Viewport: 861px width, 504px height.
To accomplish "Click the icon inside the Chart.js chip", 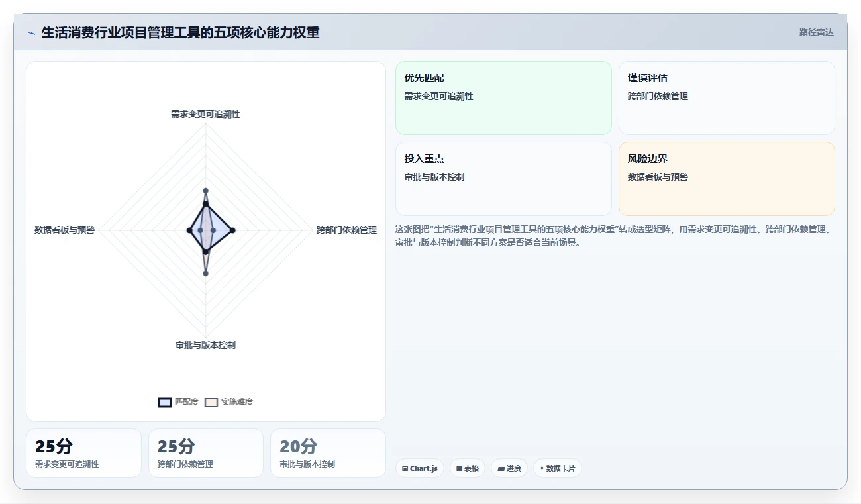I will (x=405, y=468).
